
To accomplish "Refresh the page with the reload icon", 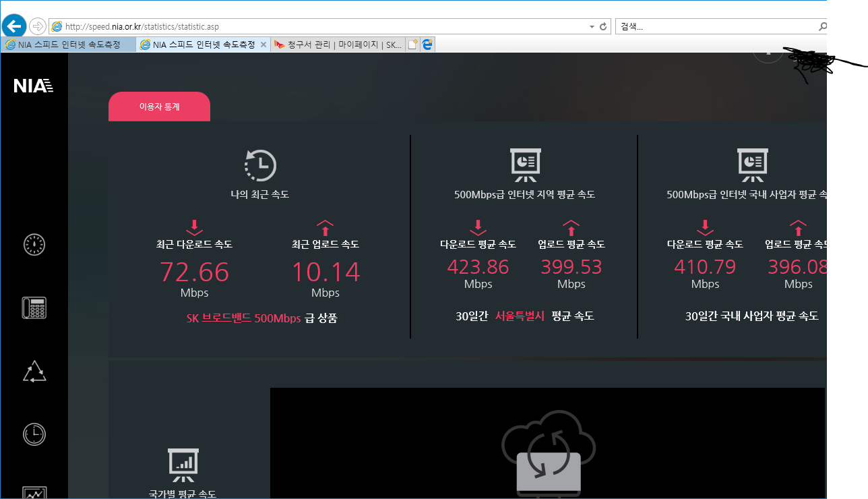I will point(603,26).
